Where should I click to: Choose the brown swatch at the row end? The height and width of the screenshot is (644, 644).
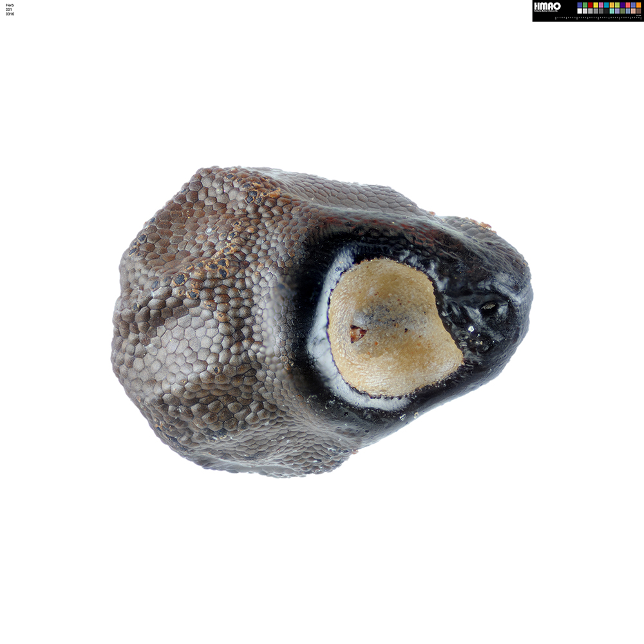pyautogui.click(x=639, y=11)
